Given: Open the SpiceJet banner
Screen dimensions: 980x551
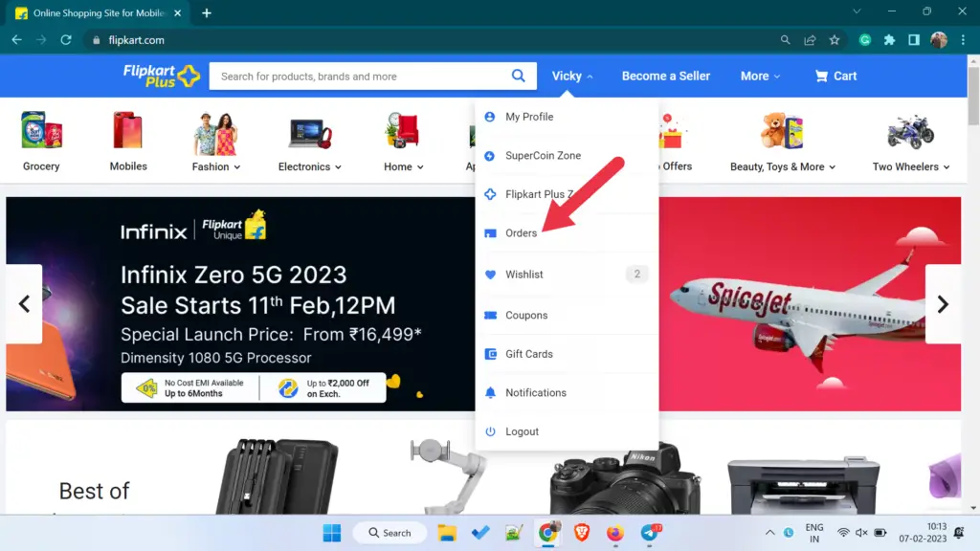Looking at the screenshot, I should click(x=810, y=304).
